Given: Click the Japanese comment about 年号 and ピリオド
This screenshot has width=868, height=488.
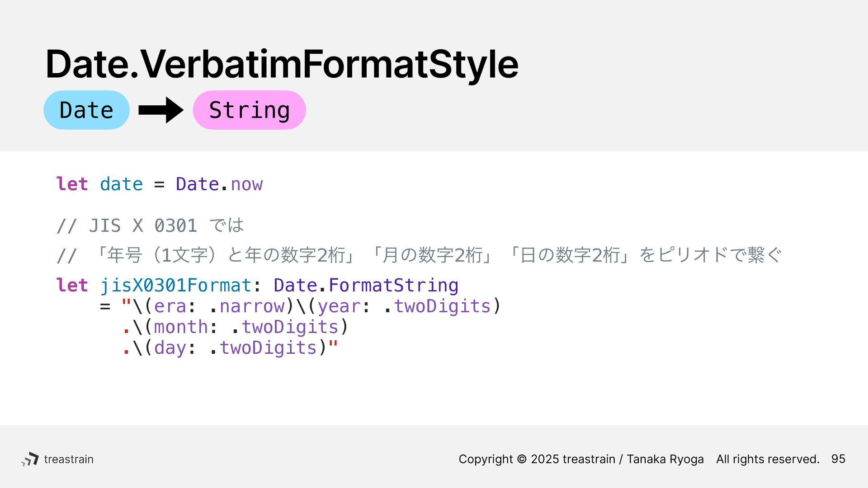Looking at the screenshot, I should [x=419, y=255].
